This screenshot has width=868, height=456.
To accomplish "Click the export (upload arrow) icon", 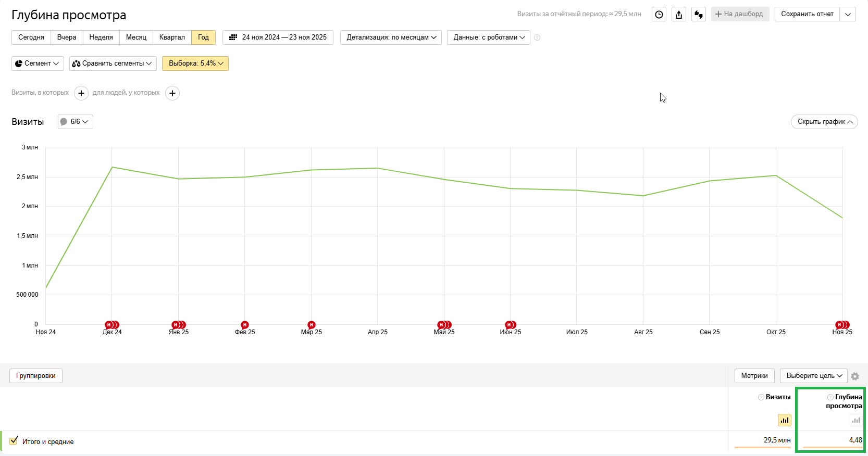I will 679,15.
